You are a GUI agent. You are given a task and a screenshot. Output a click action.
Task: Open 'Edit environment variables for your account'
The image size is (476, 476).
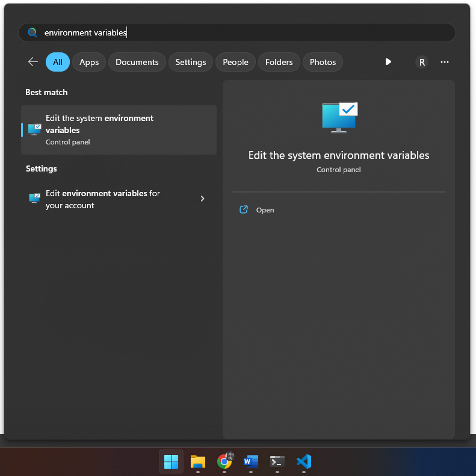click(x=119, y=199)
